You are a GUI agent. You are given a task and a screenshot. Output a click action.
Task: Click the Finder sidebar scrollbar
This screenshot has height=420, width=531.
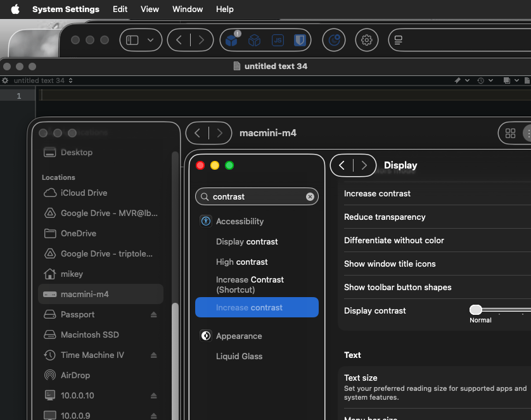tap(175, 362)
